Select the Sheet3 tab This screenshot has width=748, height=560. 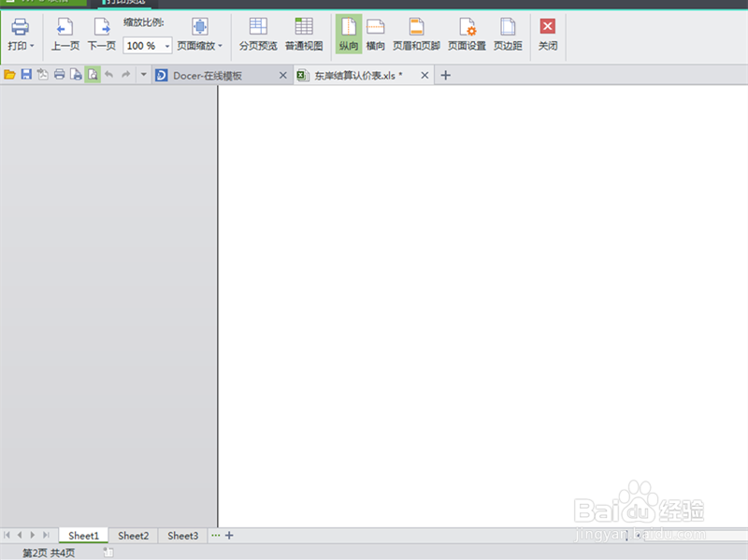point(182,536)
